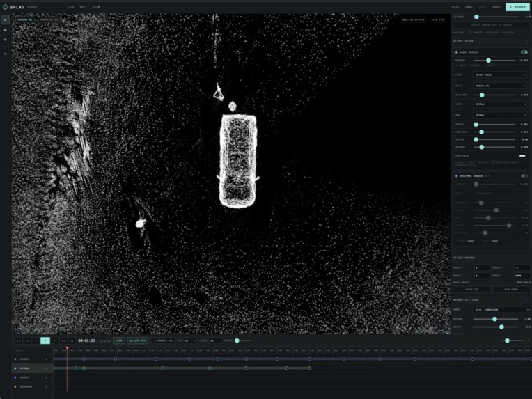Select the arrow pointer tool in left sidebar

click(5, 20)
